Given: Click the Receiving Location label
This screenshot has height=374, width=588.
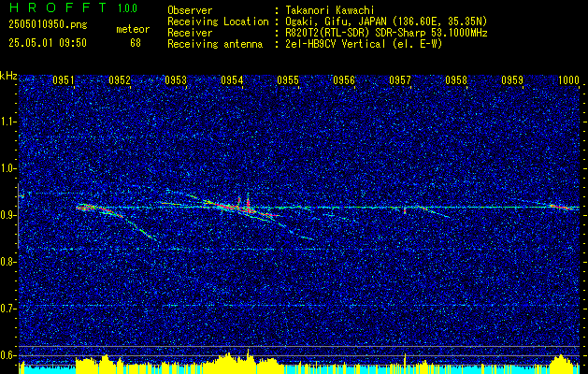Looking at the screenshot, I should pos(218,22).
